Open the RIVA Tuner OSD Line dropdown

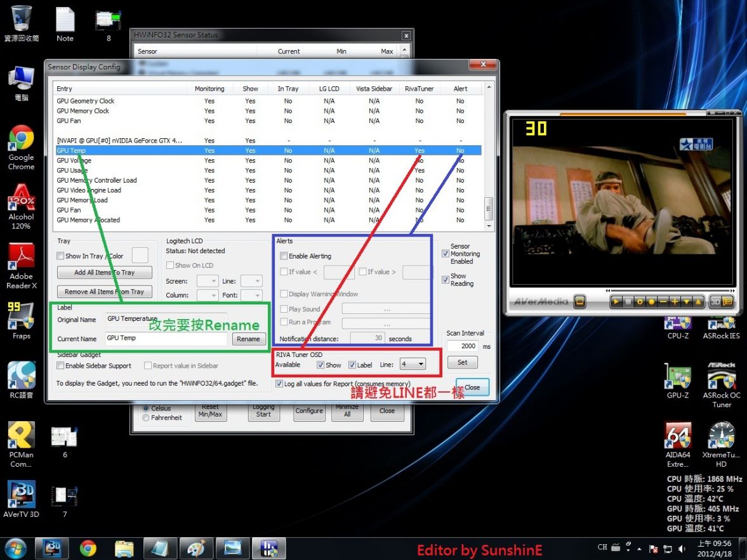pos(413,364)
